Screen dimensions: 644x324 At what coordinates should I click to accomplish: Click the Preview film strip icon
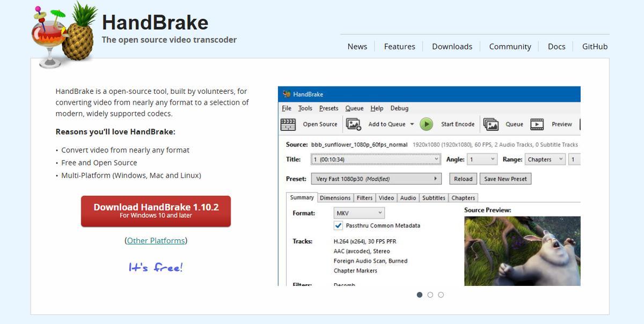pyautogui.click(x=537, y=124)
